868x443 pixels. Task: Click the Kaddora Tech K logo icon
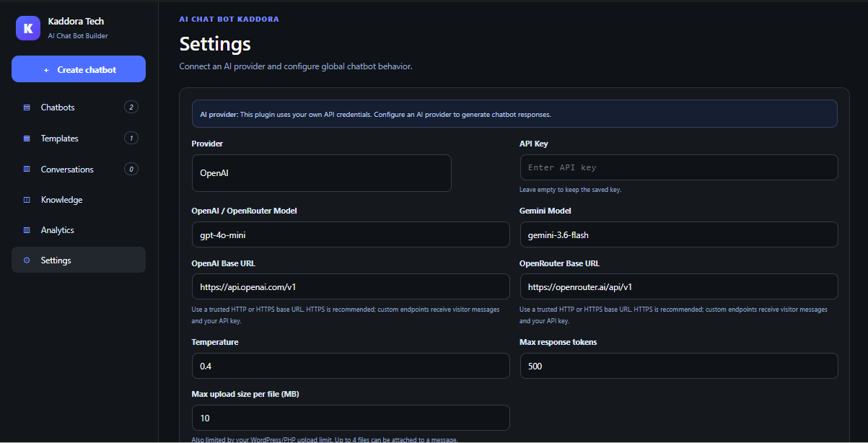(28, 28)
